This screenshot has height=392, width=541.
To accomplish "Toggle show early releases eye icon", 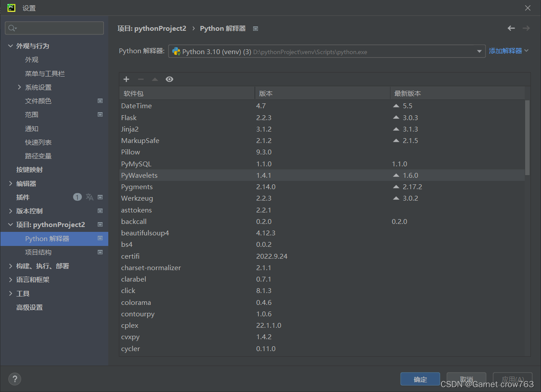I will point(169,79).
